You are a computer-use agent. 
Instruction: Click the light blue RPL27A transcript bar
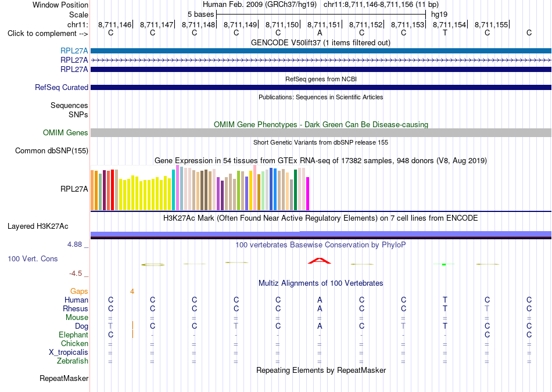pos(321,51)
